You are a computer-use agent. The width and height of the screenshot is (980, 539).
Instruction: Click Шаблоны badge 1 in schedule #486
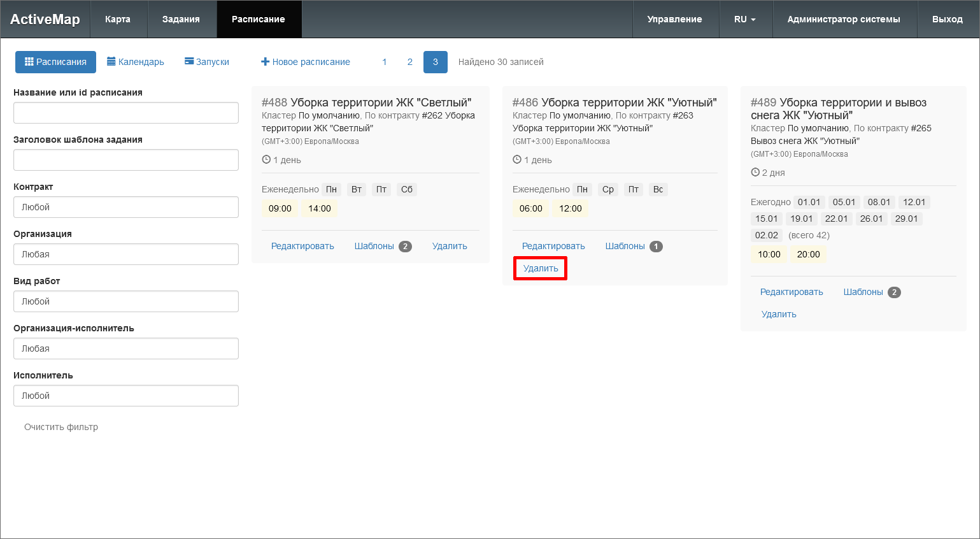(656, 247)
